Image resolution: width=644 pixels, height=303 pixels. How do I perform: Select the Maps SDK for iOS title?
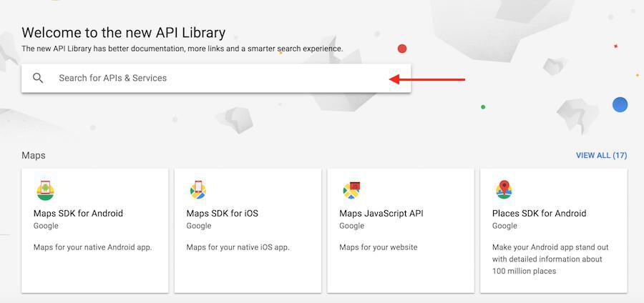tap(222, 213)
